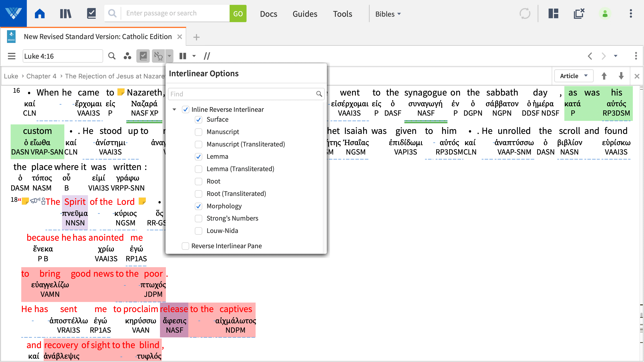This screenshot has width=644, height=362.
Task: Click the close-all-panels icon
Action: tap(579, 13)
